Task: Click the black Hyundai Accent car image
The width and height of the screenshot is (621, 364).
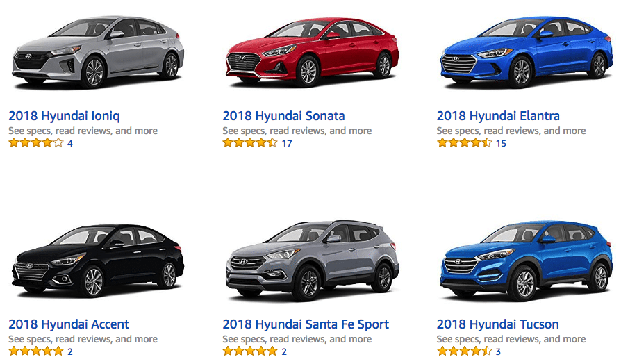Action: pyautogui.click(x=98, y=261)
